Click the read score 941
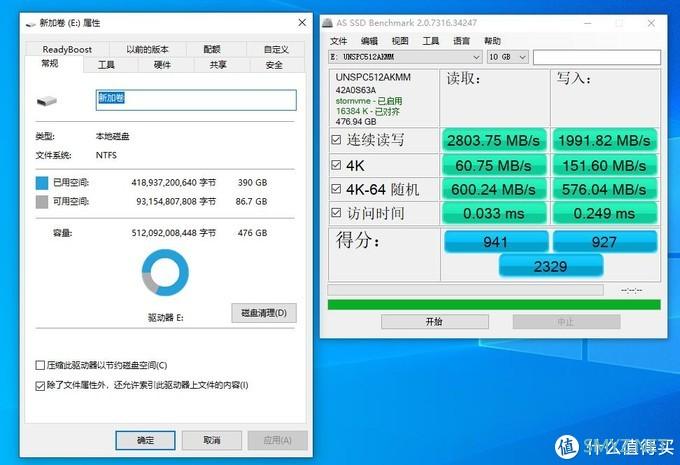This screenshot has height=465, width=680. pos(496,241)
